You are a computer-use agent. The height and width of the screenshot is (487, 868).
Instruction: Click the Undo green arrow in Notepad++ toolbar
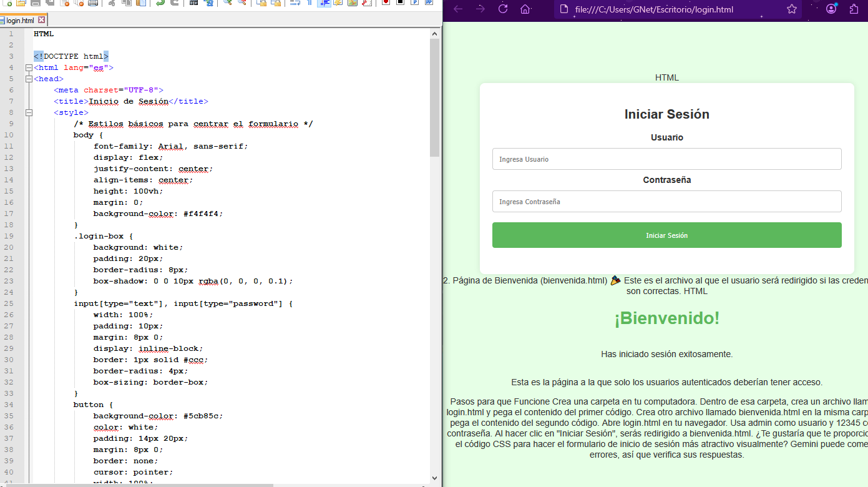[x=160, y=2]
